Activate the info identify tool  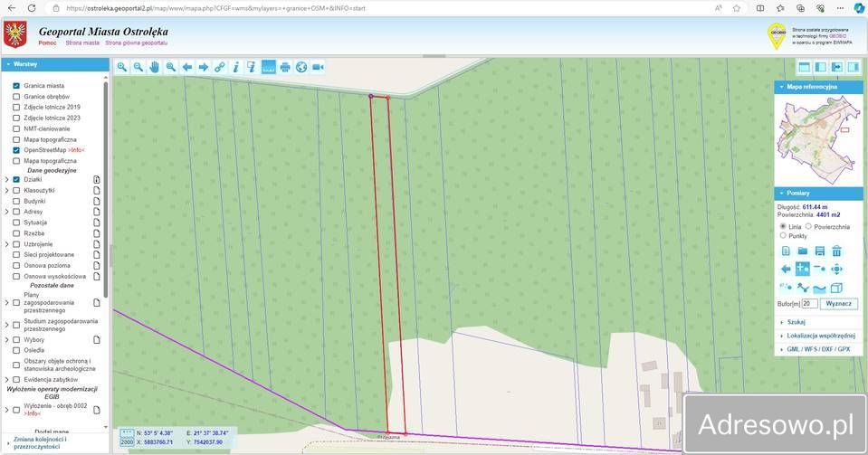pyautogui.click(x=235, y=67)
